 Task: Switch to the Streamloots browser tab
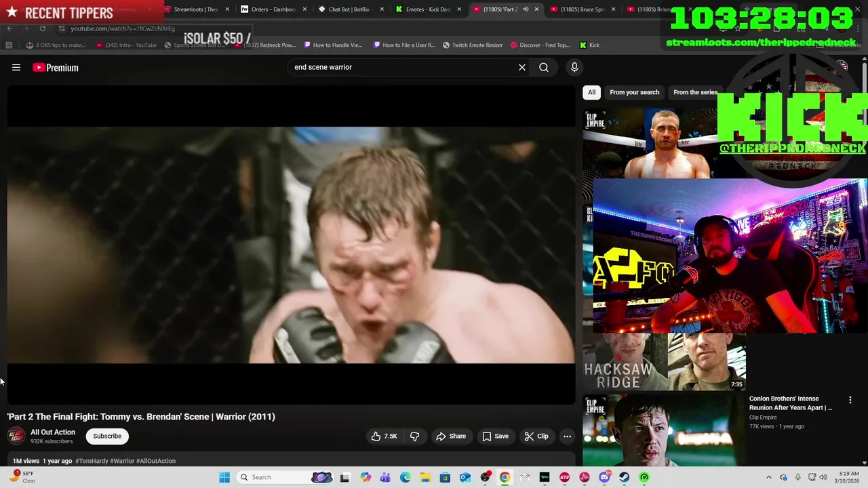click(x=196, y=9)
